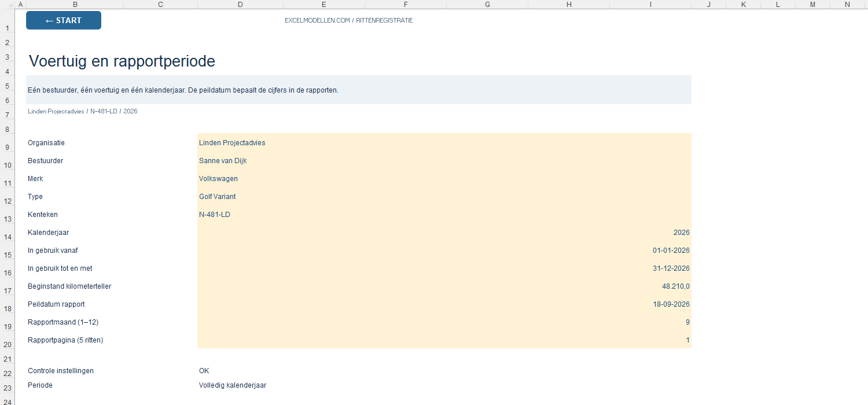Select the Volkswagen brand cell
Image resolution: width=868 pixels, height=405 pixels.
tap(444, 178)
